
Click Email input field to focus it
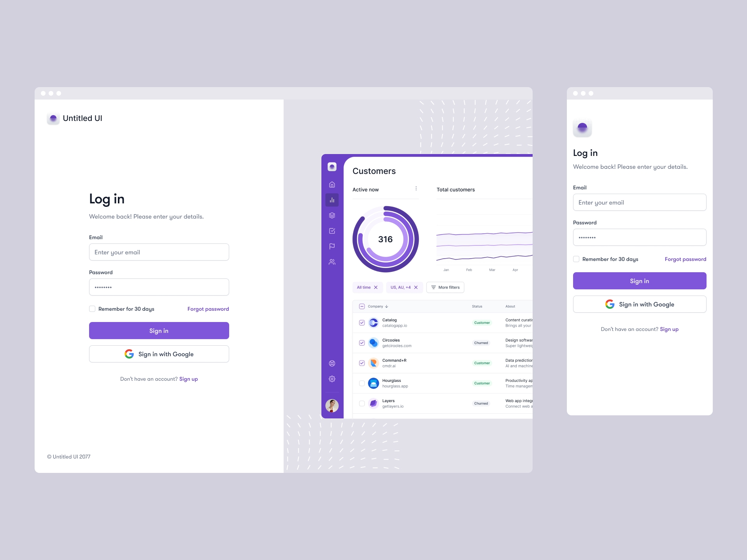pos(158,252)
